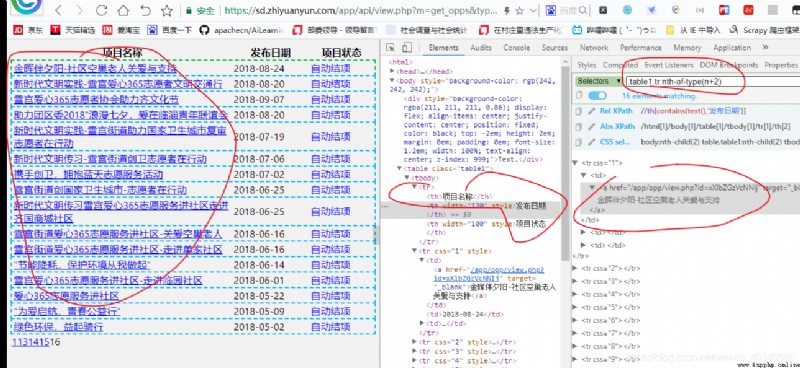Click the selector text input field
This screenshot has height=368, width=800.
713,81
